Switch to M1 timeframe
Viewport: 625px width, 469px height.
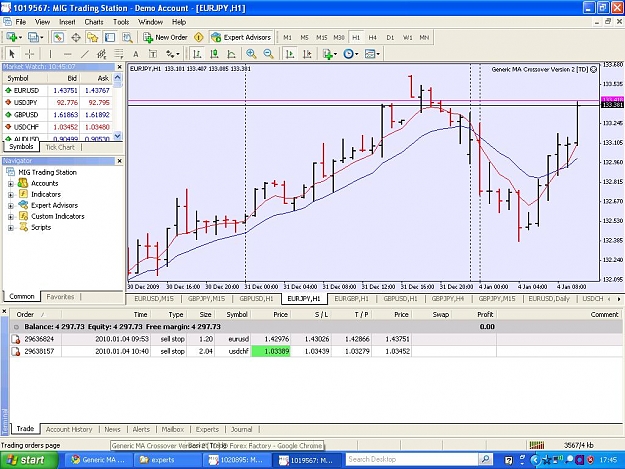pyautogui.click(x=287, y=37)
